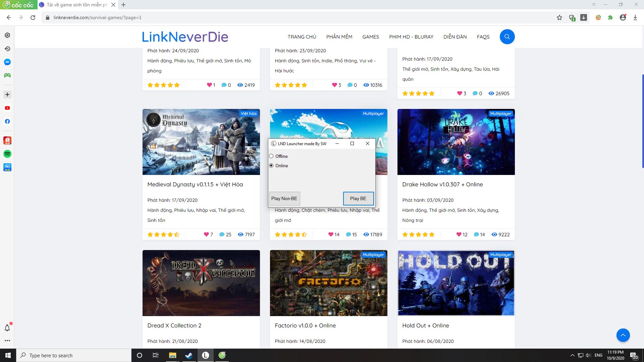Viewport: 644px width, 362px height.
Task: Open the Facebook sidebar shortcut
Action: [x=7, y=121]
